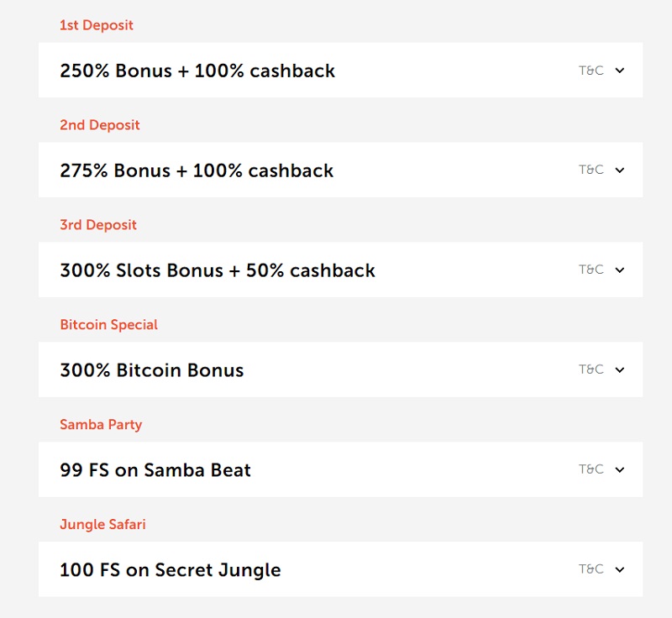Image resolution: width=672 pixels, height=618 pixels.
Task: Expand the 300% Slots Bonus chevron
Action: (619, 270)
